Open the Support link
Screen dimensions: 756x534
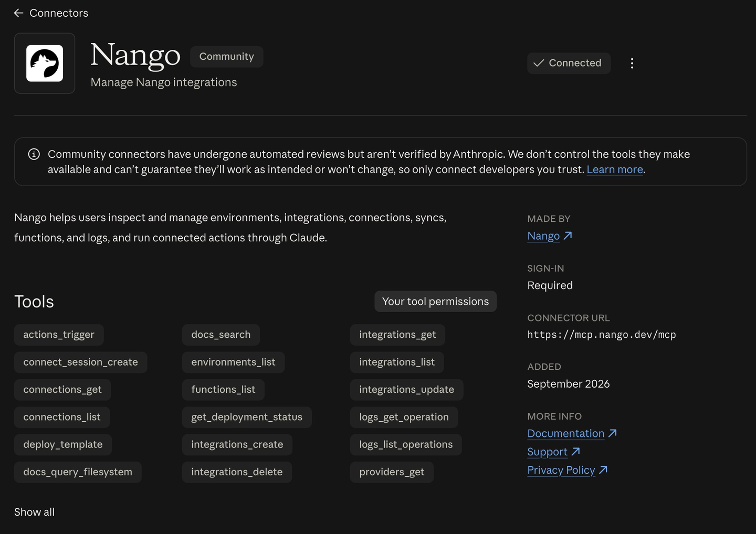[x=553, y=452]
